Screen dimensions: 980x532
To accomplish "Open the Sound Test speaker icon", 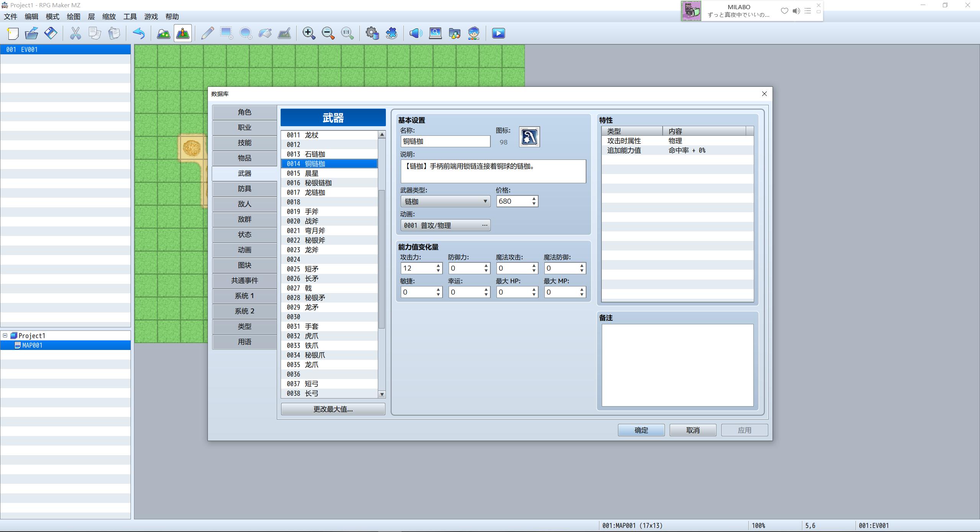I will coord(416,33).
